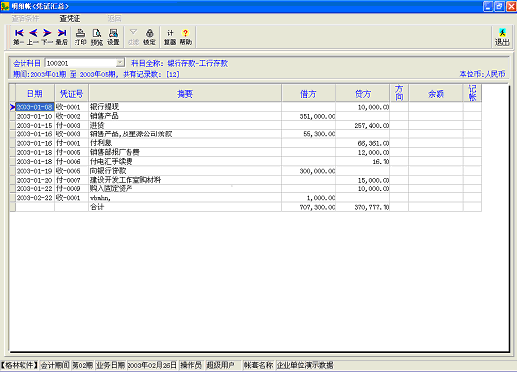Click the 科目全称 银行存款-工行存款 label
517x372 pixels.
180,63
